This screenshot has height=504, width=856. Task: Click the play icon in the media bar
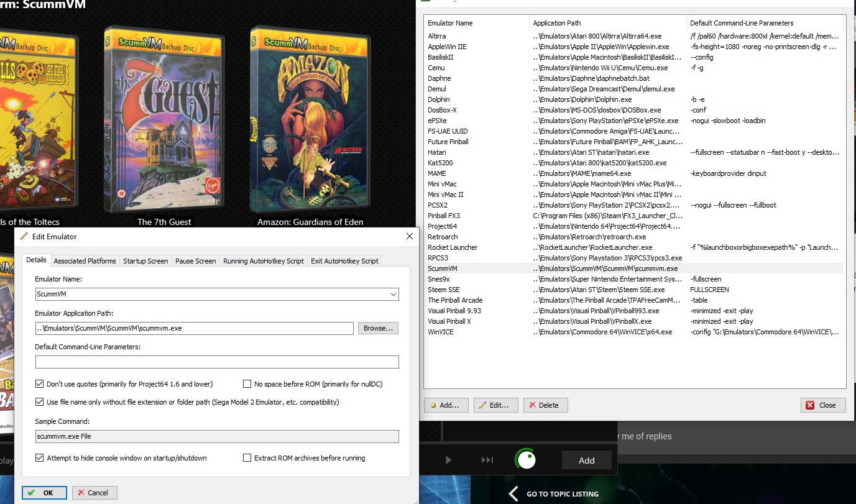pyautogui.click(x=448, y=460)
